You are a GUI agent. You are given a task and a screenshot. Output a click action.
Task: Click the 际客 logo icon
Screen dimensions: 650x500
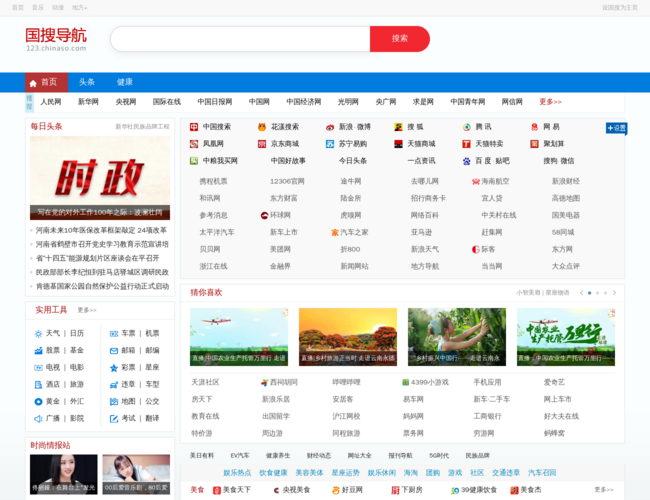point(475,250)
